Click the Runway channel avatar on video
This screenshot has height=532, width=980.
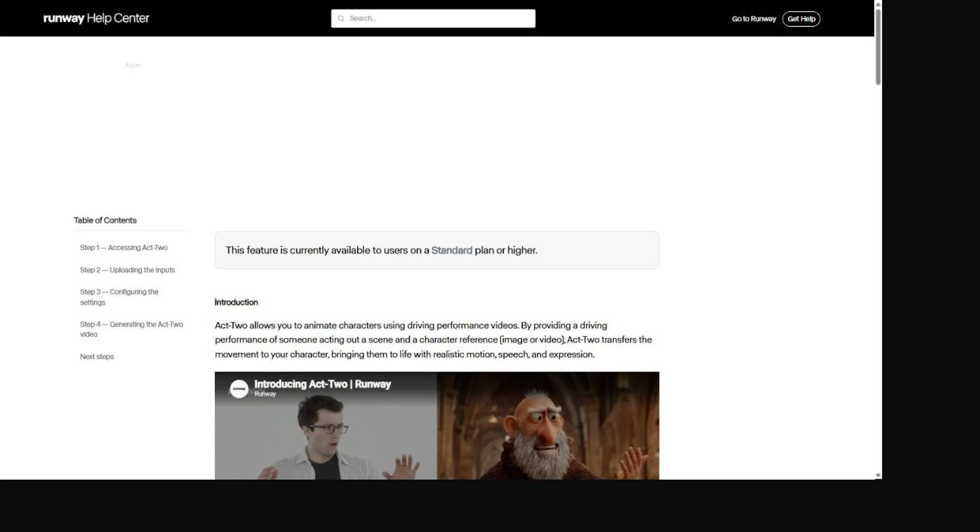[x=239, y=389]
